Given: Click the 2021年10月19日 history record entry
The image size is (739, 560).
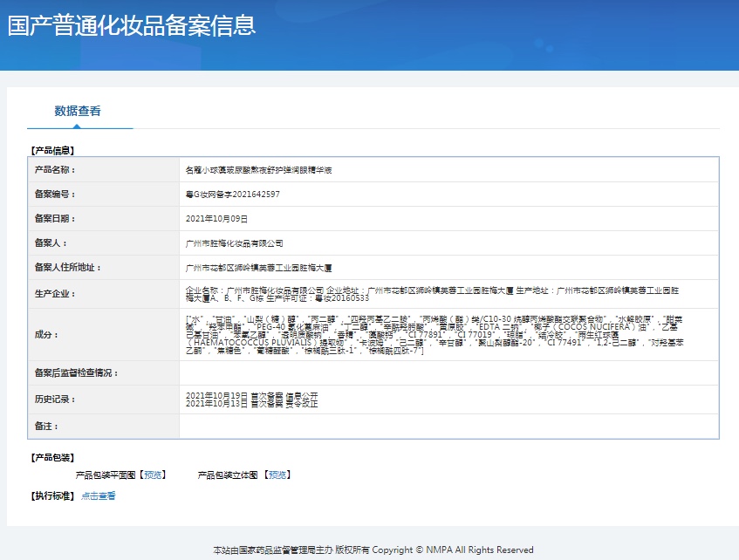Looking at the screenshot, I should (x=251, y=395).
